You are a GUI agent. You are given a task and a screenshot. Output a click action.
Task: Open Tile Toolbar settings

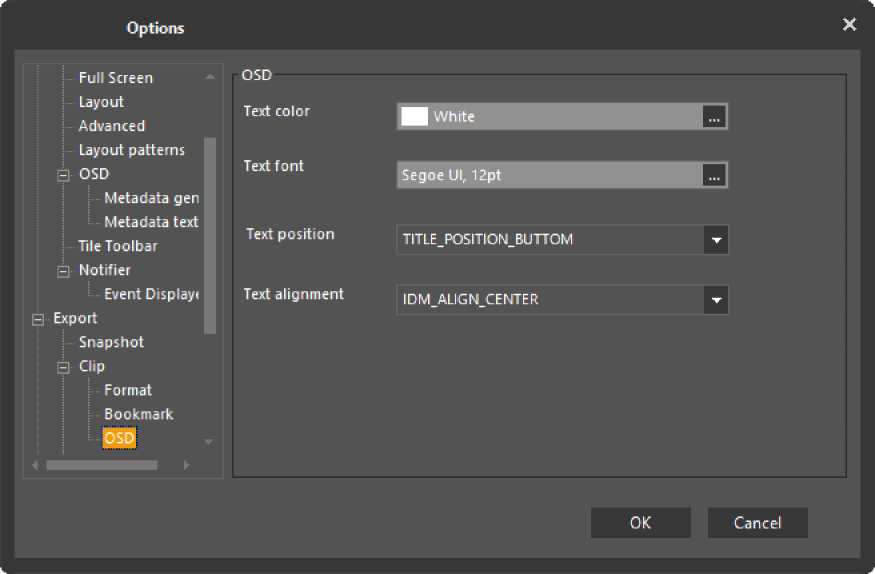click(117, 246)
